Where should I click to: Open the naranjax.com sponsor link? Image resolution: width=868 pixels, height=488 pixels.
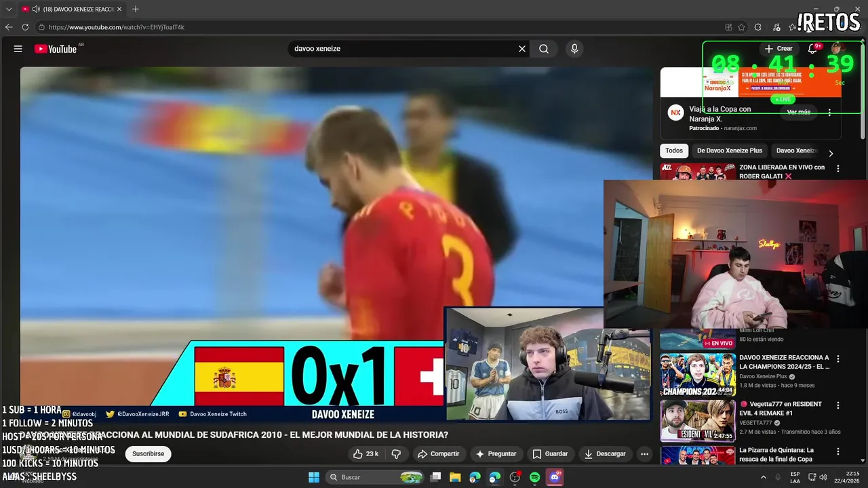tap(740, 128)
